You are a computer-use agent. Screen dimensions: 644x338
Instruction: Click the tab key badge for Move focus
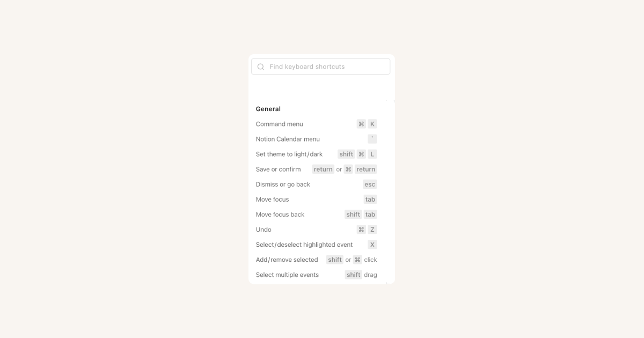(370, 199)
